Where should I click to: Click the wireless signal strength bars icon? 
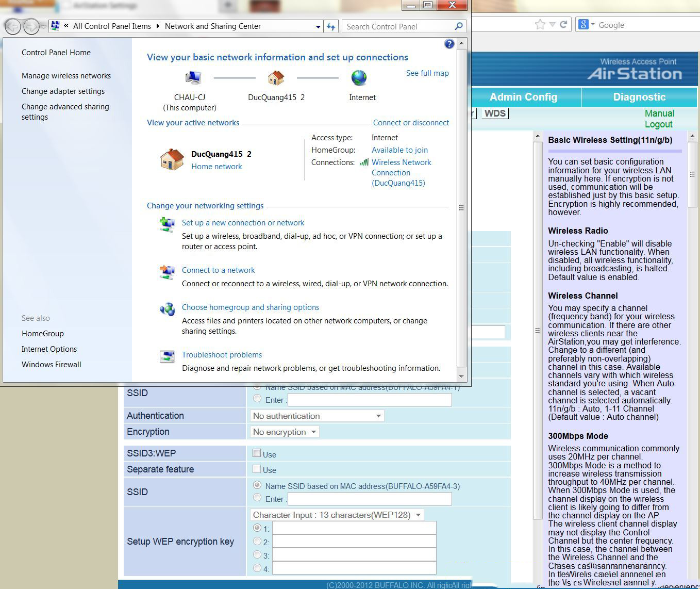[x=364, y=162]
